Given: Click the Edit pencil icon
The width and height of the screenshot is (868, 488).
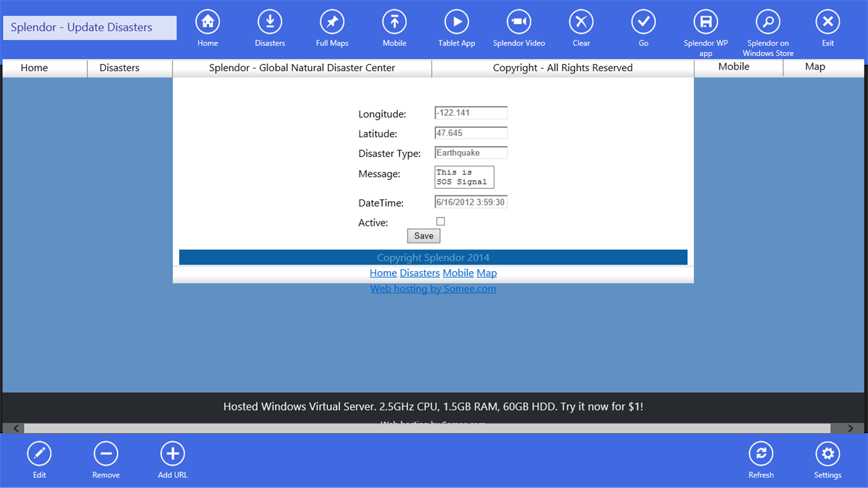Looking at the screenshot, I should [39, 454].
